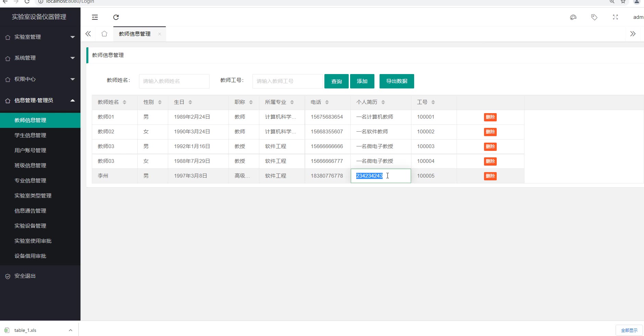644x336 pixels.
Task: Sort by the 个人简历 column
Action: (x=383, y=102)
